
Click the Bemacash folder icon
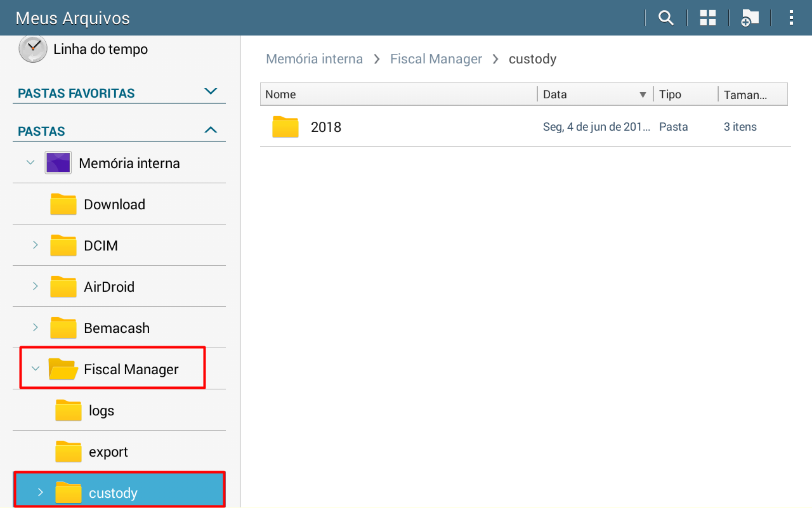63,328
